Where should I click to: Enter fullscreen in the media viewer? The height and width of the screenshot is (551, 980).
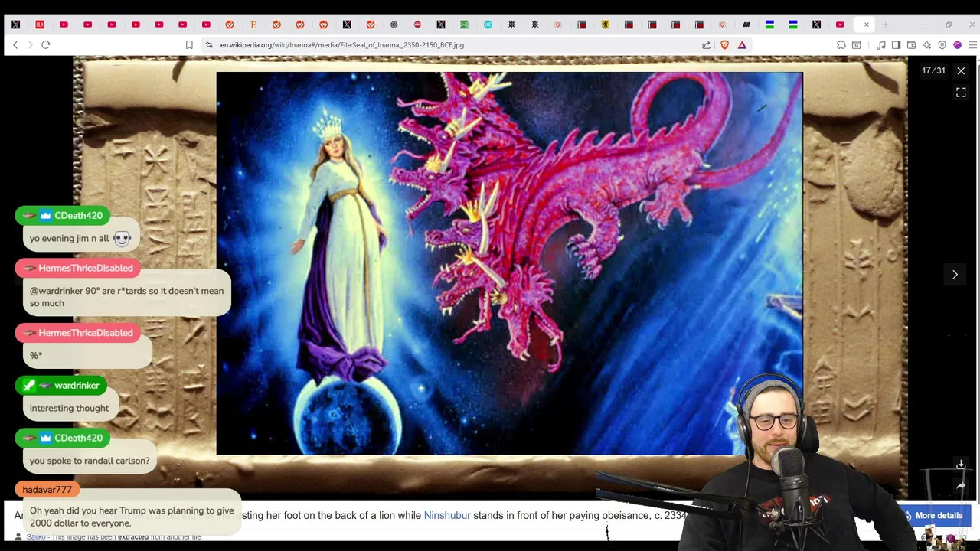(x=961, y=93)
